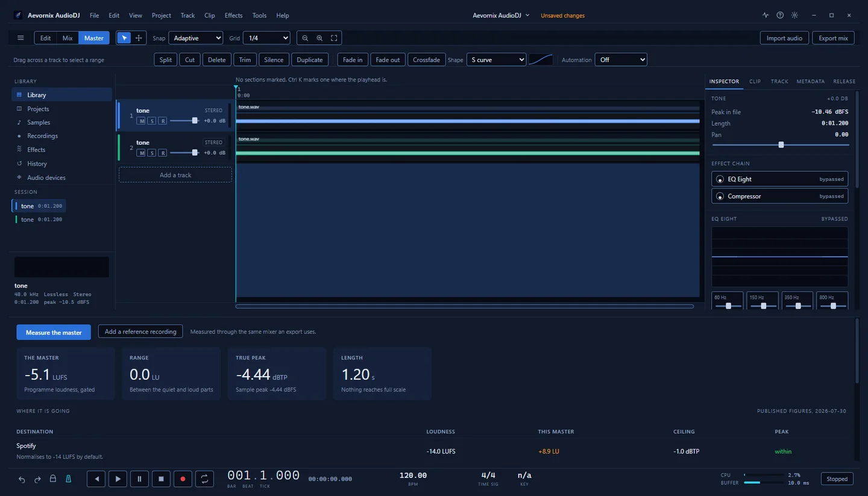Switch to the Clip inspector tab
The height and width of the screenshot is (496, 868).
coord(755,81)
